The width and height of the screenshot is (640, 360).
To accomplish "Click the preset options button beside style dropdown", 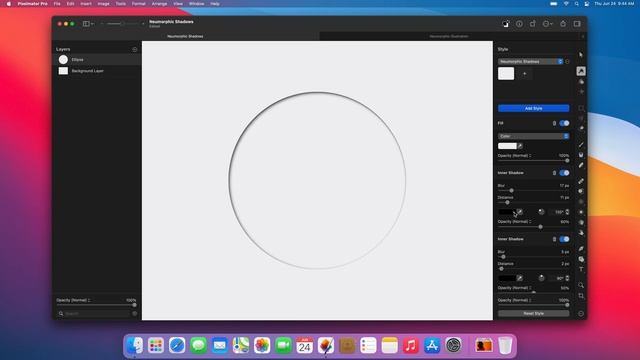I will 567,62.
